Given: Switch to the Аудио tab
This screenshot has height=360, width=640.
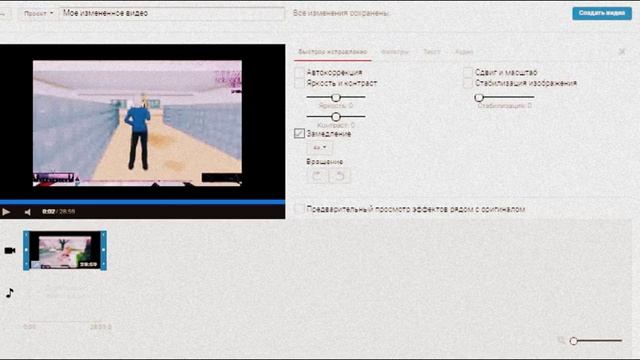Looking at the screenshot, I should tap(464, 52).
